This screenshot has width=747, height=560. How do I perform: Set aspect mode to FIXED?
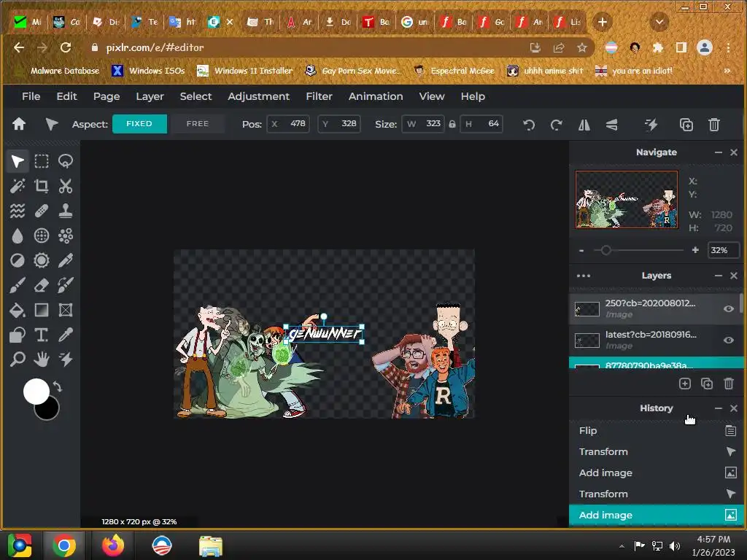click(139, 124)
